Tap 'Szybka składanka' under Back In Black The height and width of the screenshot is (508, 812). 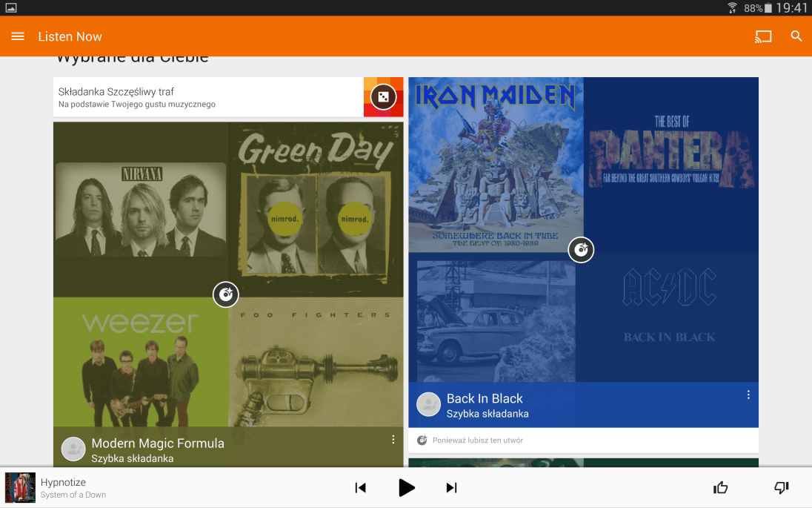tap(487, 414)
